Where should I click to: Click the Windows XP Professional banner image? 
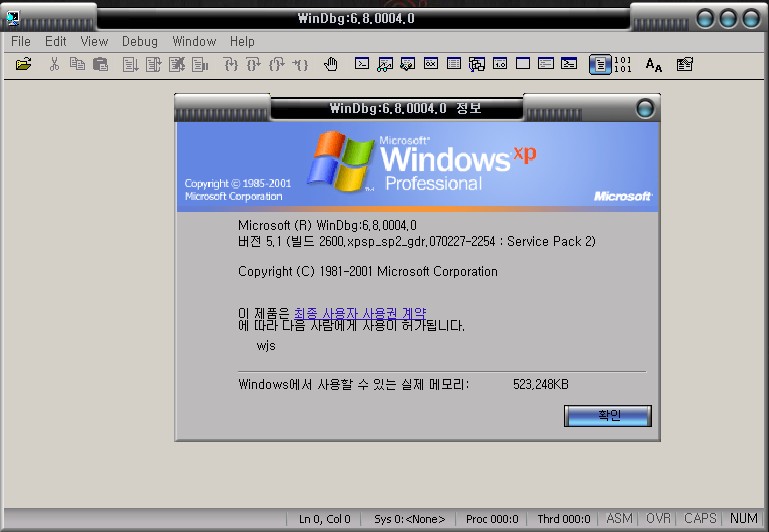pos(417,167)
